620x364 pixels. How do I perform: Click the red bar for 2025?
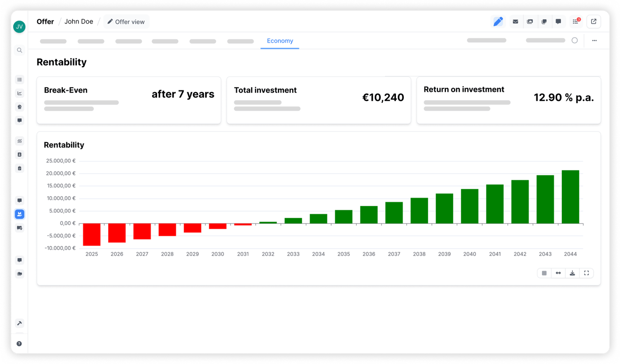(92, 235)
